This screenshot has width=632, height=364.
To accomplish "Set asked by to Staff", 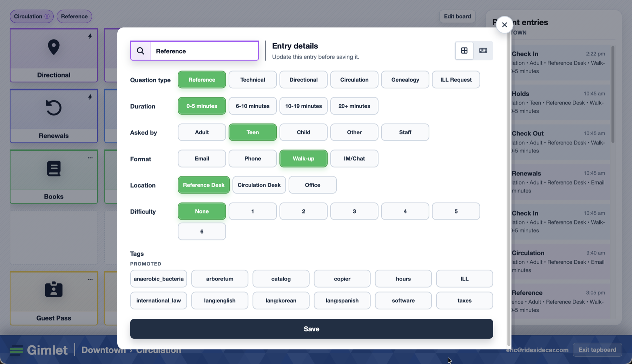I will click(405, 132).
